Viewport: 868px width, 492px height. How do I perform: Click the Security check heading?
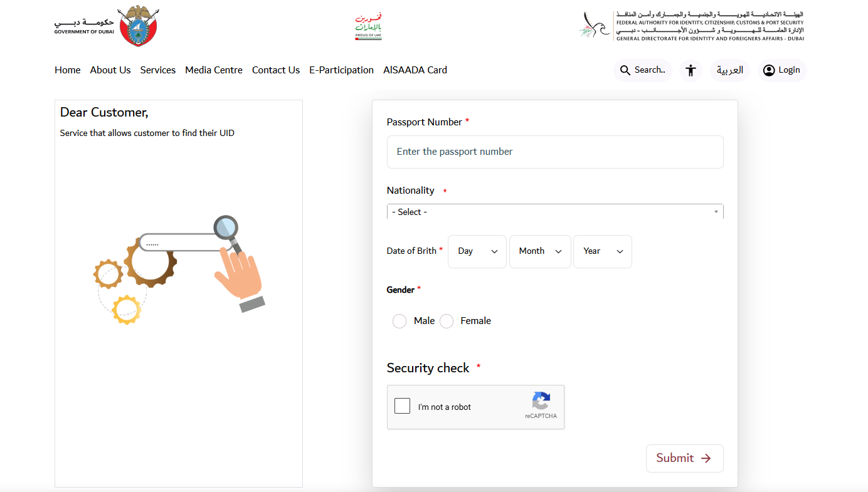pos(428,368)
